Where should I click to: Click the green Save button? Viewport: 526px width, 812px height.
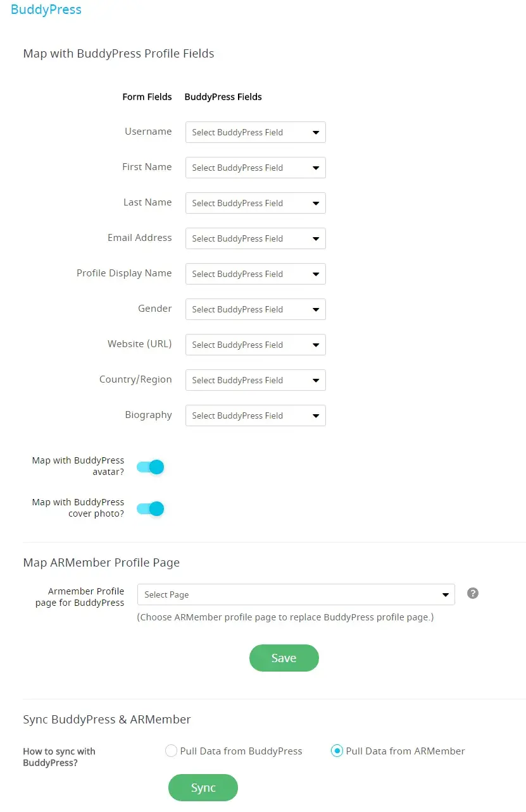(x=284, y=658)
